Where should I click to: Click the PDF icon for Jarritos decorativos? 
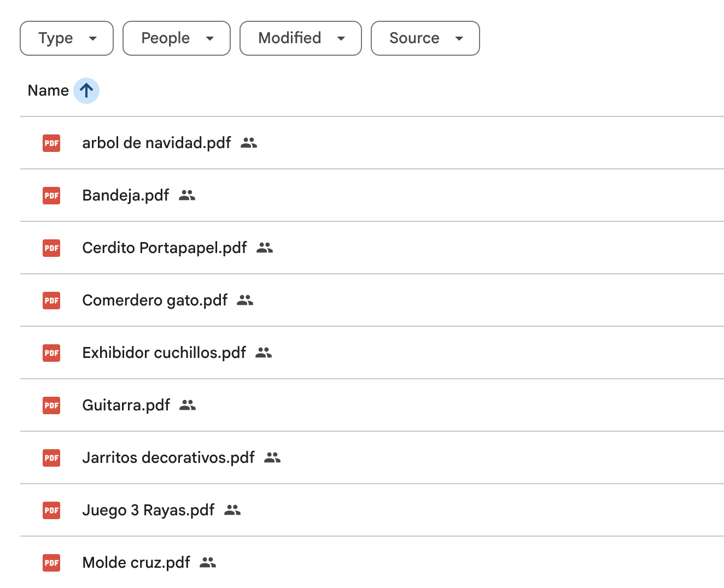pos(51,458)
